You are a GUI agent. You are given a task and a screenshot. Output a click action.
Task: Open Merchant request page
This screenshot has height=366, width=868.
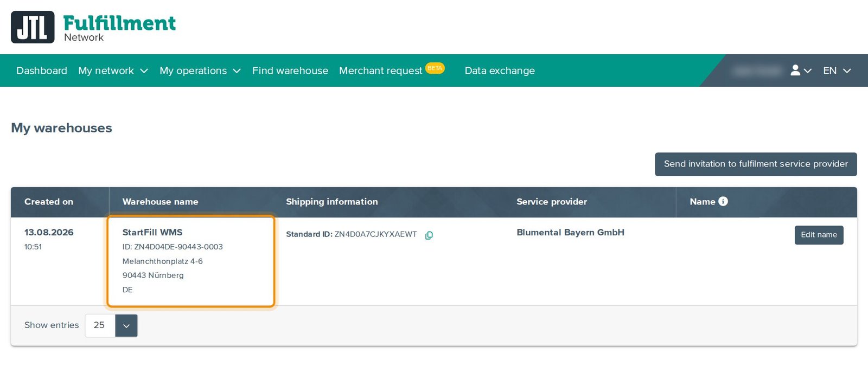click(x=380, y=70)
